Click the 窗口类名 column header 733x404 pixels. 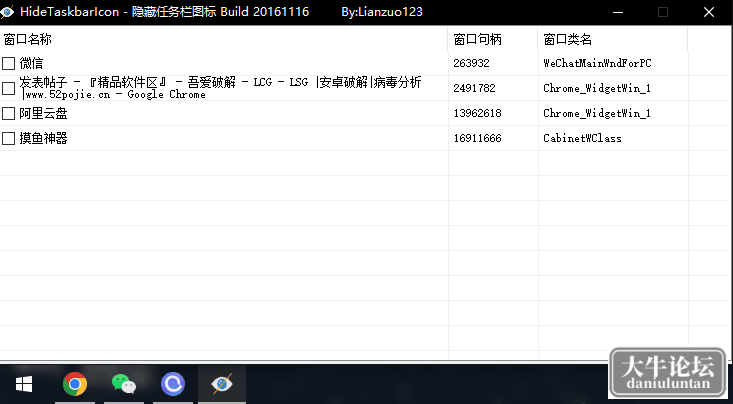[613, 39]
